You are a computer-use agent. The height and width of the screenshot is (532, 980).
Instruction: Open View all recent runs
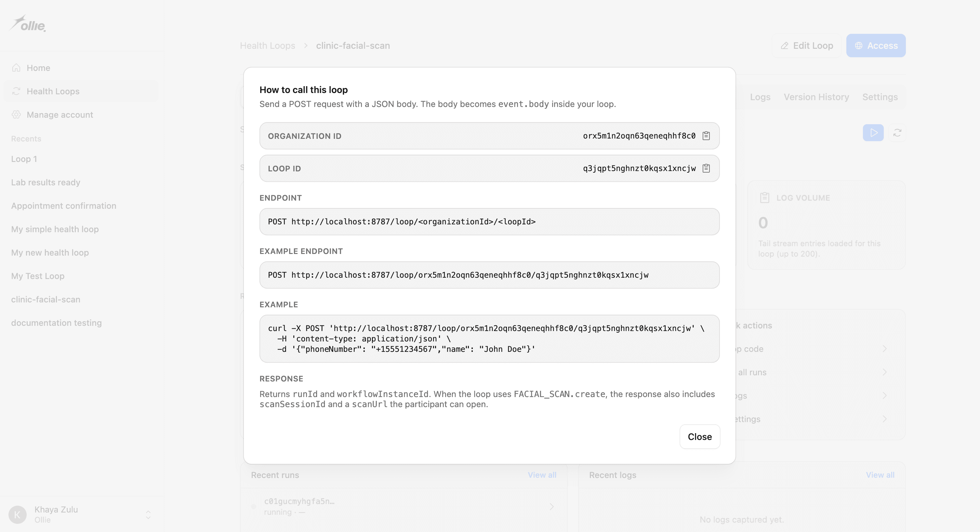click(x=542, y=475)
